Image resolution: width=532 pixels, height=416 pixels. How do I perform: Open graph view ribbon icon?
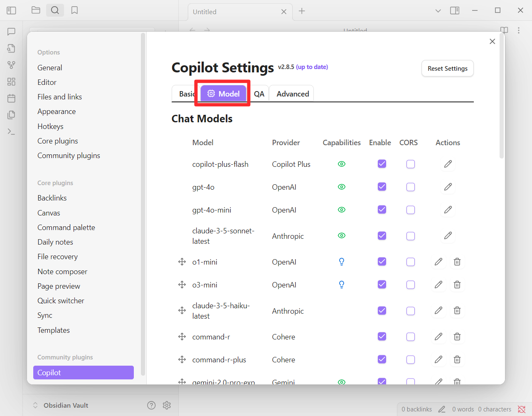[11, 65]
